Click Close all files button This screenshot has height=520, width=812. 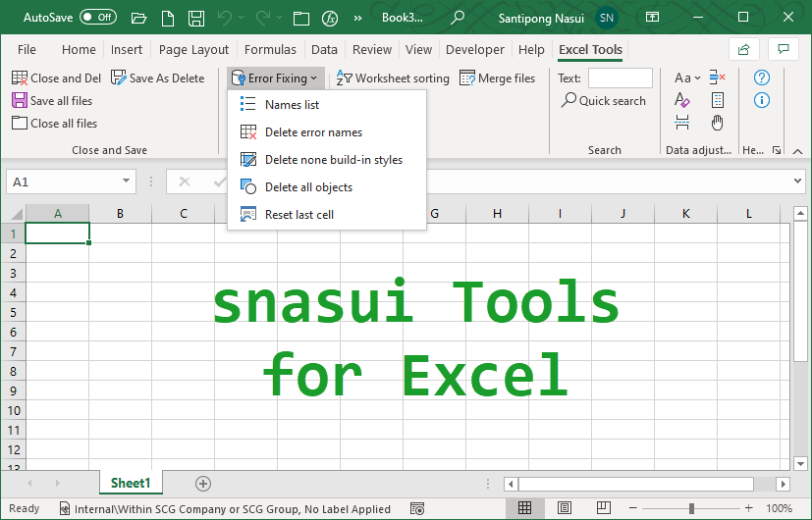[x=54, y=124]
